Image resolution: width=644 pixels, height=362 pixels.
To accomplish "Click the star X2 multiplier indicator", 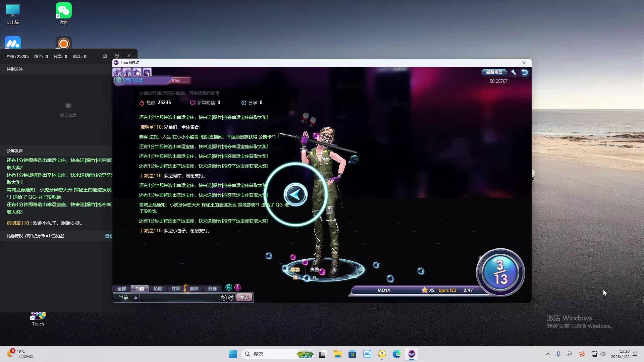I will pyautogui.click(x=428, y=290).
